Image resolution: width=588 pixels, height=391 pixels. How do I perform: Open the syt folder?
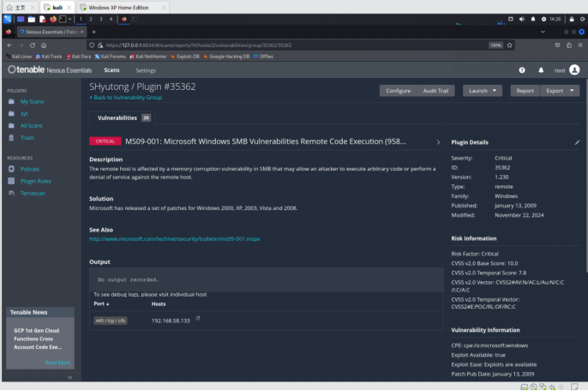(24, 114)
